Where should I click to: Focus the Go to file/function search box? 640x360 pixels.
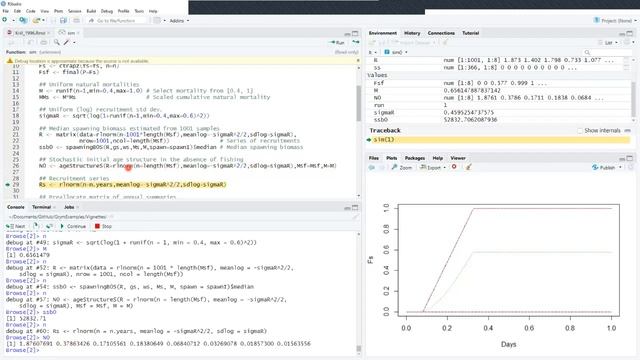click(116, 20)
